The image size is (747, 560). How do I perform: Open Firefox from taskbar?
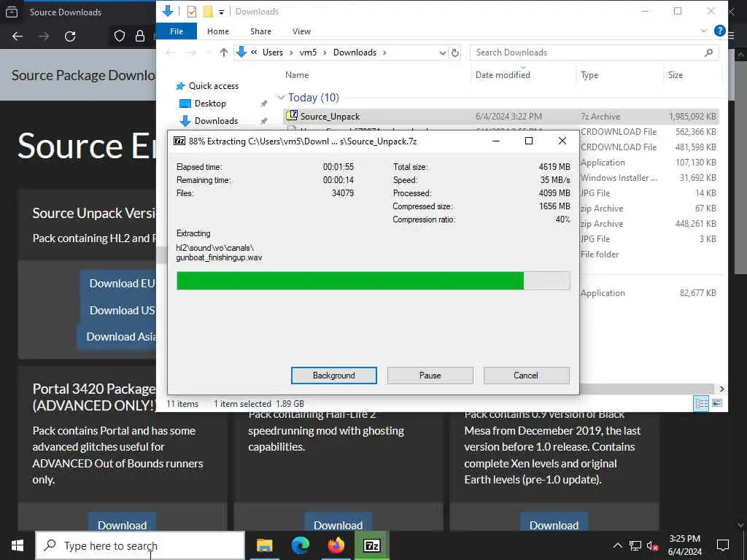[x=336, y=545]
